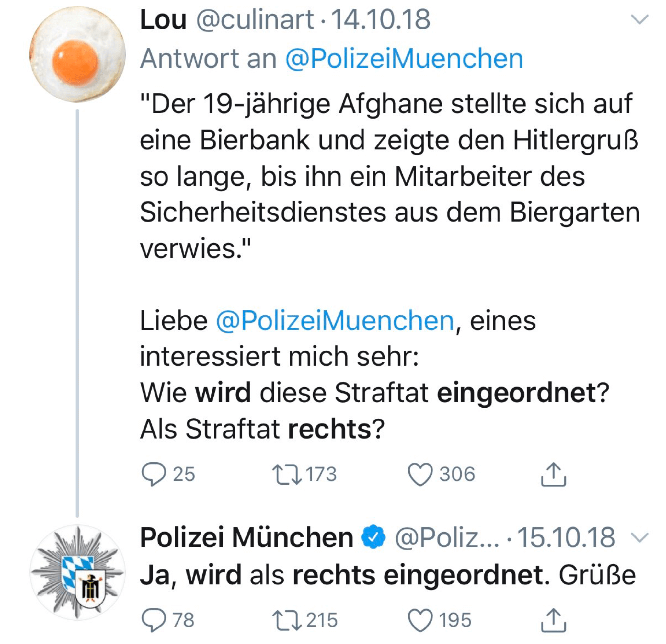Open the fried egg profile picture
This screenshot has height=644, width=666.
(x=77, y=54)
